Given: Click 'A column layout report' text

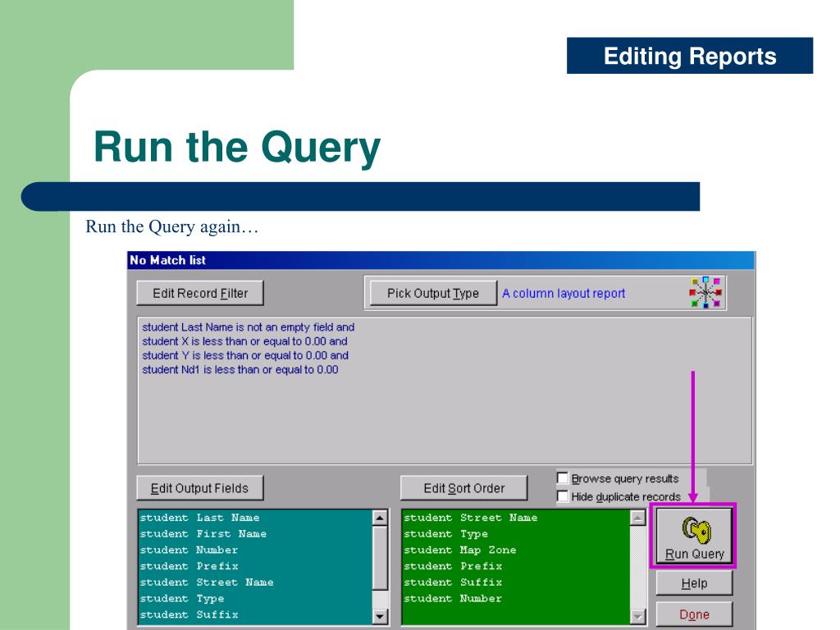Looking at the screenshot, I should [x=564, y=294].
